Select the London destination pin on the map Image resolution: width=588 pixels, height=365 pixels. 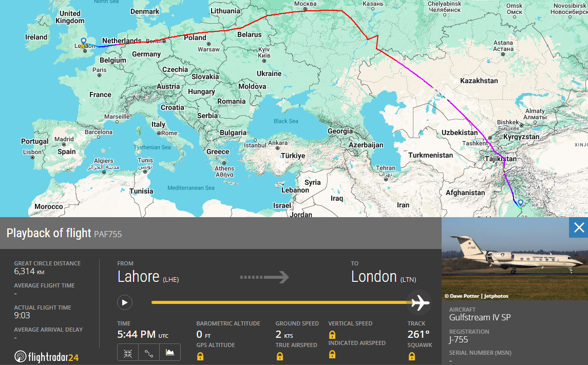[84, 41]
